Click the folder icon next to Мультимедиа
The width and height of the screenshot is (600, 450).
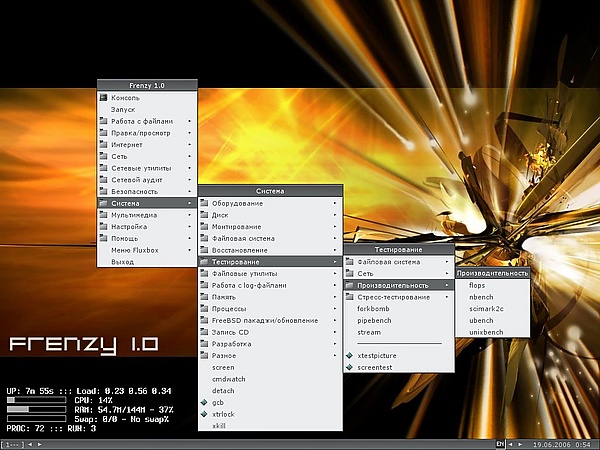coord(103,215)
